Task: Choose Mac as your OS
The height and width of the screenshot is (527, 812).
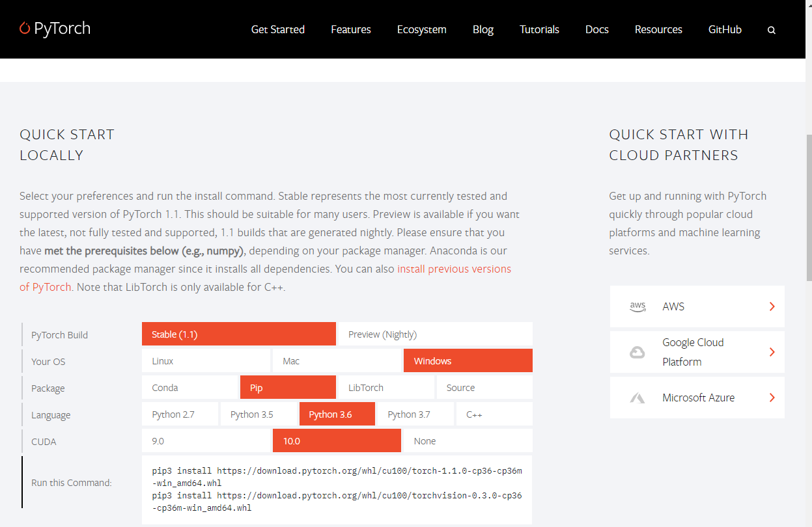Action: click(337, 360)
